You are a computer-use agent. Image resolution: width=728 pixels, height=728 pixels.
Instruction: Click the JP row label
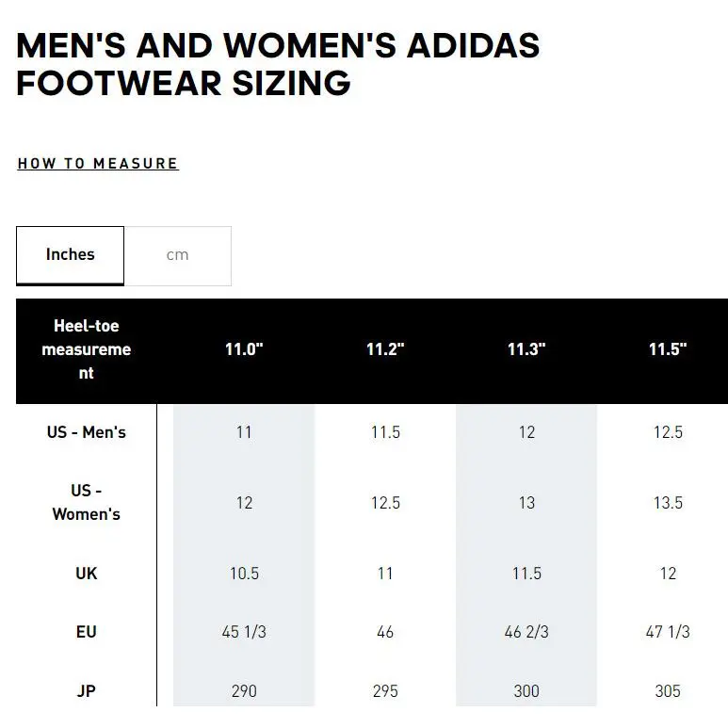[87, 691]
